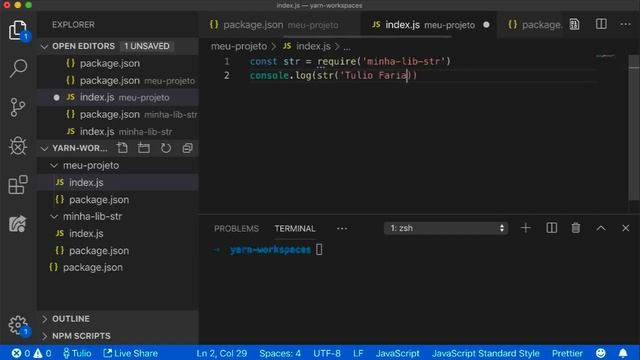
Task: Open the Live Share activity bar icon
Action: click(x=18, y=224)
